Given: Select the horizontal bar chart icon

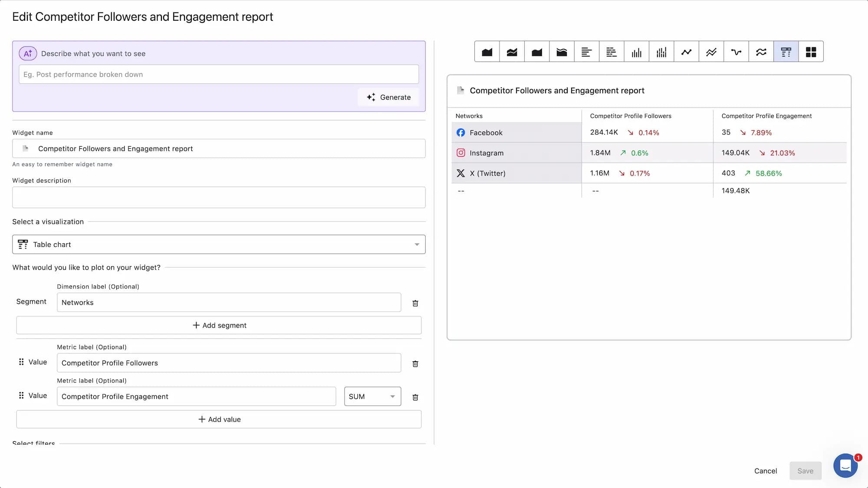Looking at the screenshot, I should pyautogui.click(x=586, y=52).
